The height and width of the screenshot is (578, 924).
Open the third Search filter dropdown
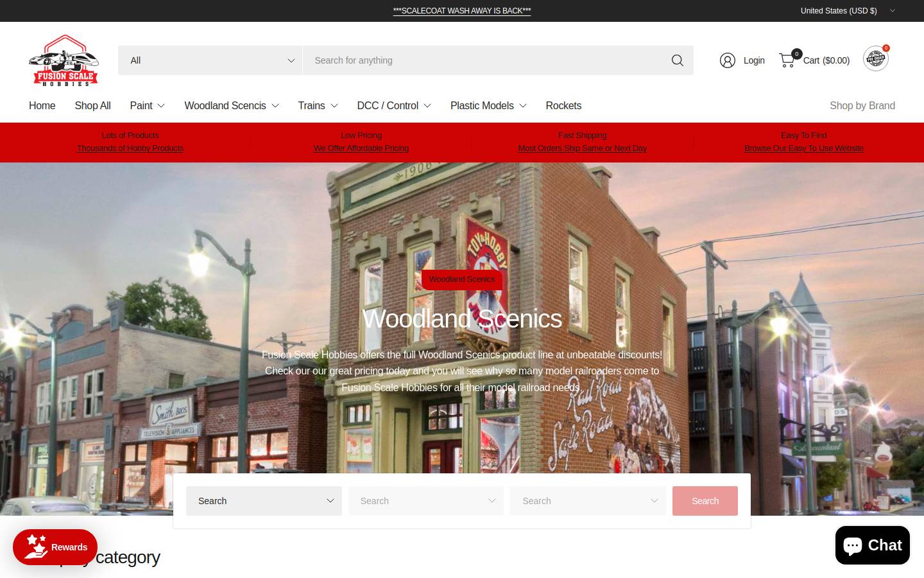point(588,501)
